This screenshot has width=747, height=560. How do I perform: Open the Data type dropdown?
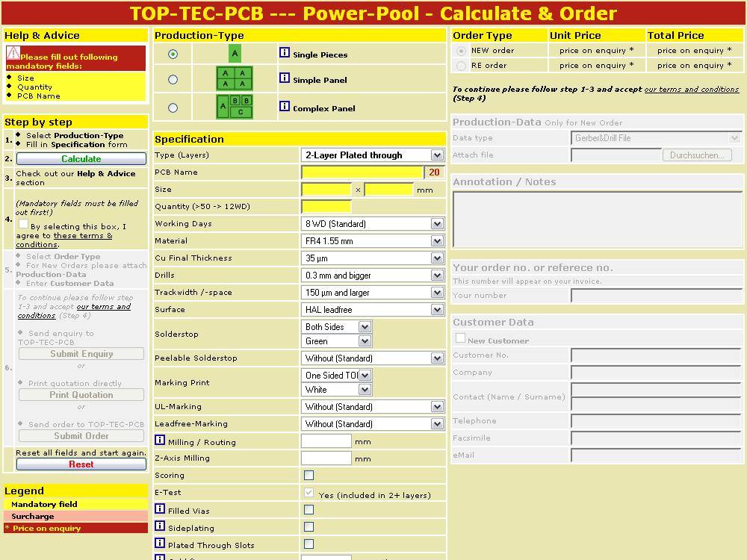tap(656, 138)
